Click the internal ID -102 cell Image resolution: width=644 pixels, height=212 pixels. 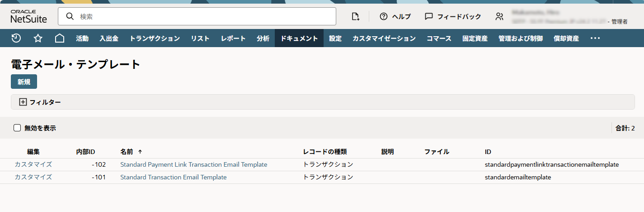click(x=98, y=164)
